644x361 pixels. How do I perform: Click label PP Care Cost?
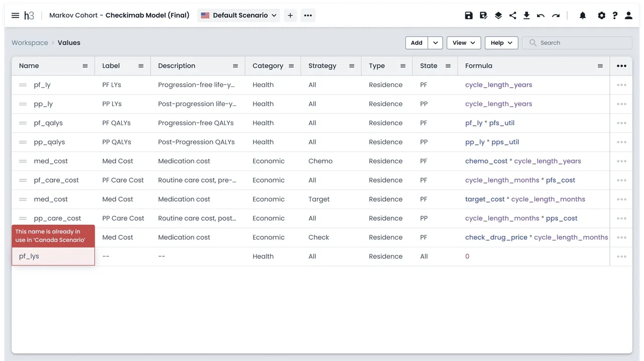coord(123,219)
